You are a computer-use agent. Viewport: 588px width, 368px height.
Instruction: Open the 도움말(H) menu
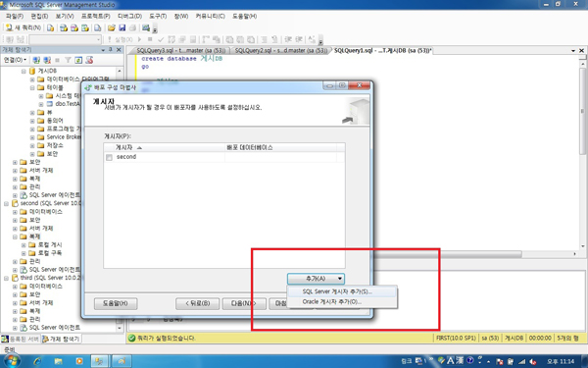pos(244,16)
